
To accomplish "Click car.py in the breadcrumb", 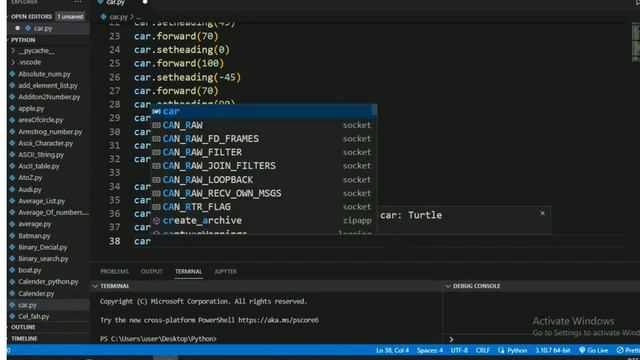I will coord(118,17).
